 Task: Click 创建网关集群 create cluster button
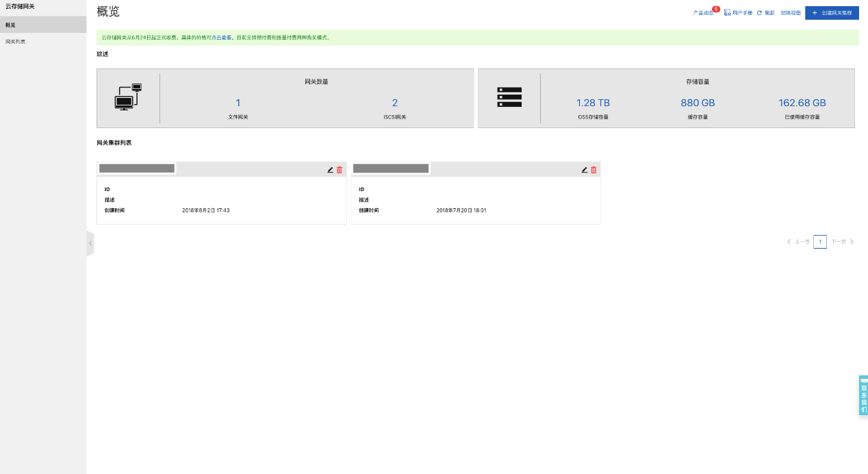832,13
